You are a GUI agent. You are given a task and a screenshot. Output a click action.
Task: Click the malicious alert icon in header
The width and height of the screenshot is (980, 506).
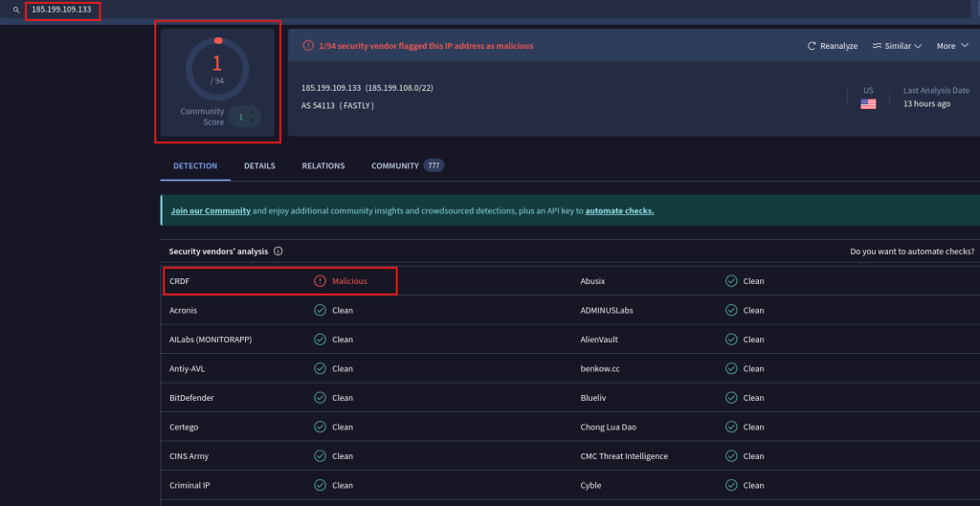[308, 46]
